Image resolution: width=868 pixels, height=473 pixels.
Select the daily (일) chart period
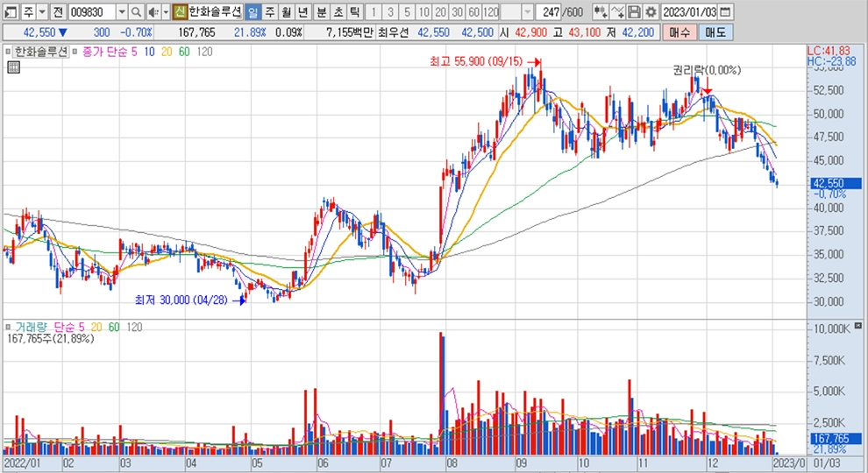pos(253,12)
